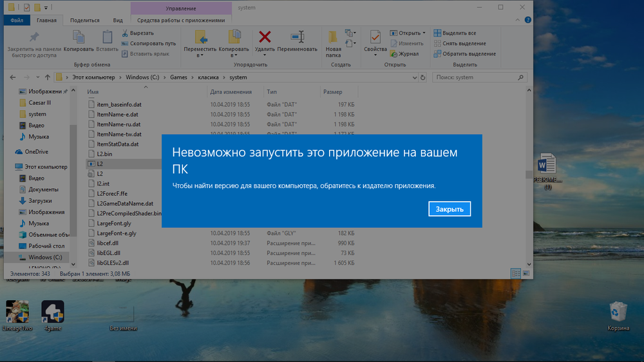Click the red Удалить icon
This screenshot has width=644, height=362.
[264, 37]
